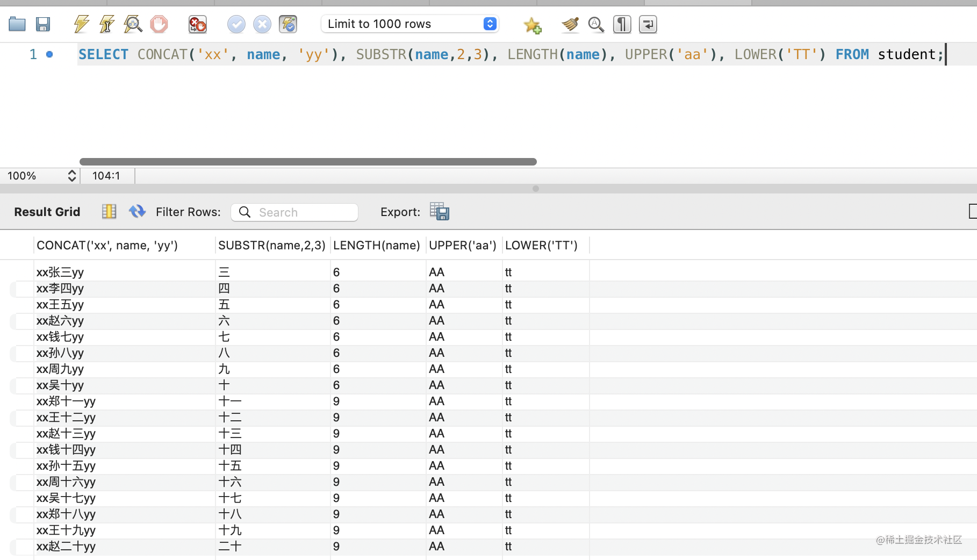The width and height of the screenshot is (977, 560).
Task: Click the Explain plan magnifier-lightning icon
Action: pos(133,24)
